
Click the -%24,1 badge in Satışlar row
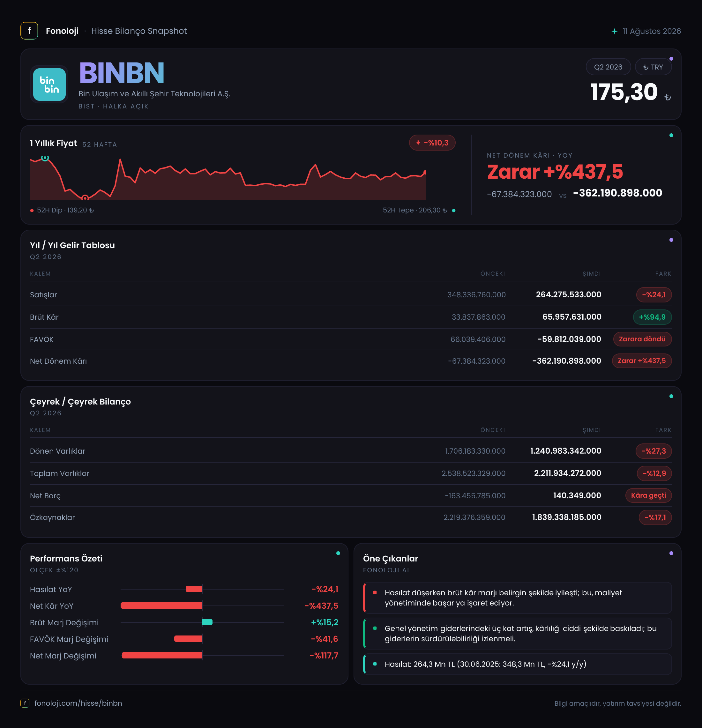(654, 294)
